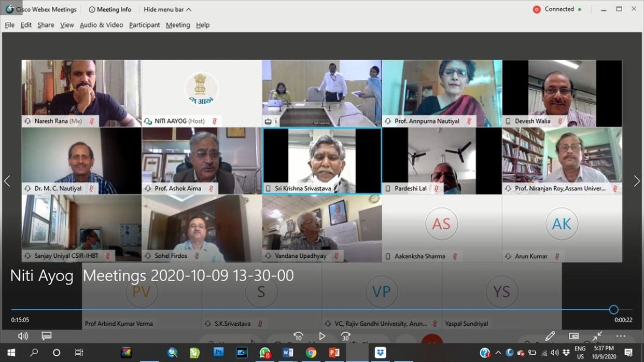Select NITI AAYOG (Host) video tile
644x362 pixels.
coord(202,93)
